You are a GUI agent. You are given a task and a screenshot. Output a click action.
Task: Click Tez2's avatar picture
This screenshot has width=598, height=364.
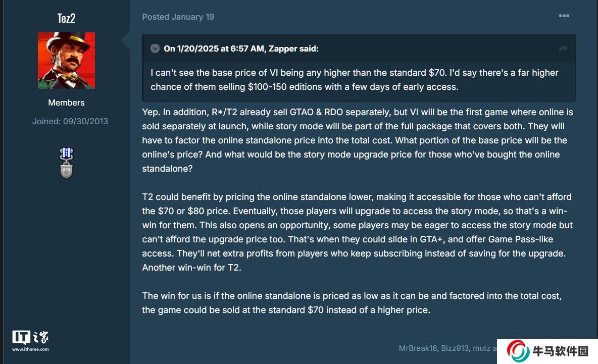(66, 61)
